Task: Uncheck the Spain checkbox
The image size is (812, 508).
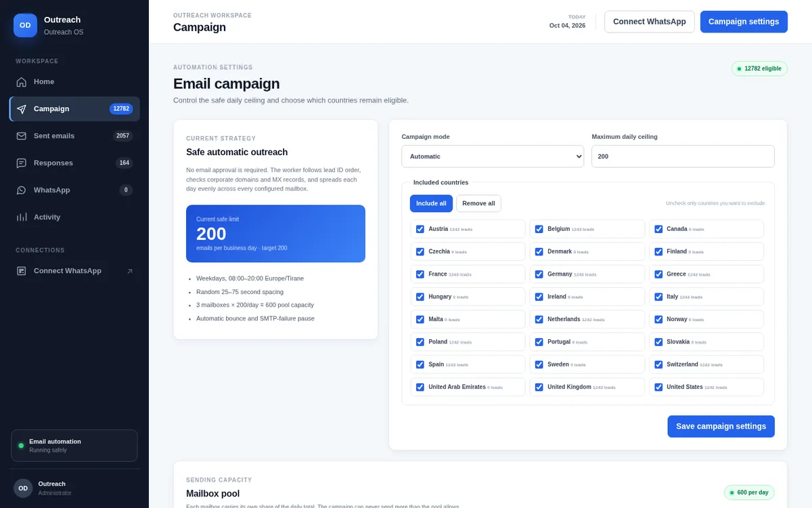Action: pyautogui.click(x=420, y=364)
